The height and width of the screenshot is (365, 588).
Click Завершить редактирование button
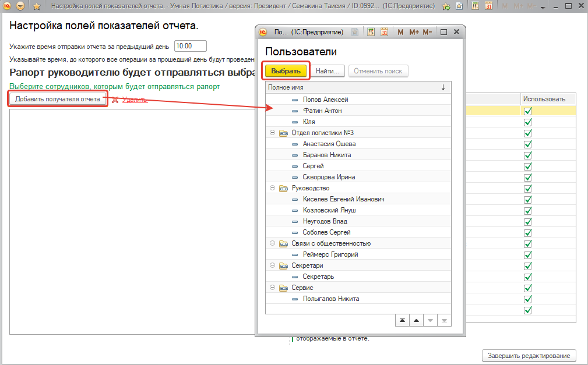[529, 356]
